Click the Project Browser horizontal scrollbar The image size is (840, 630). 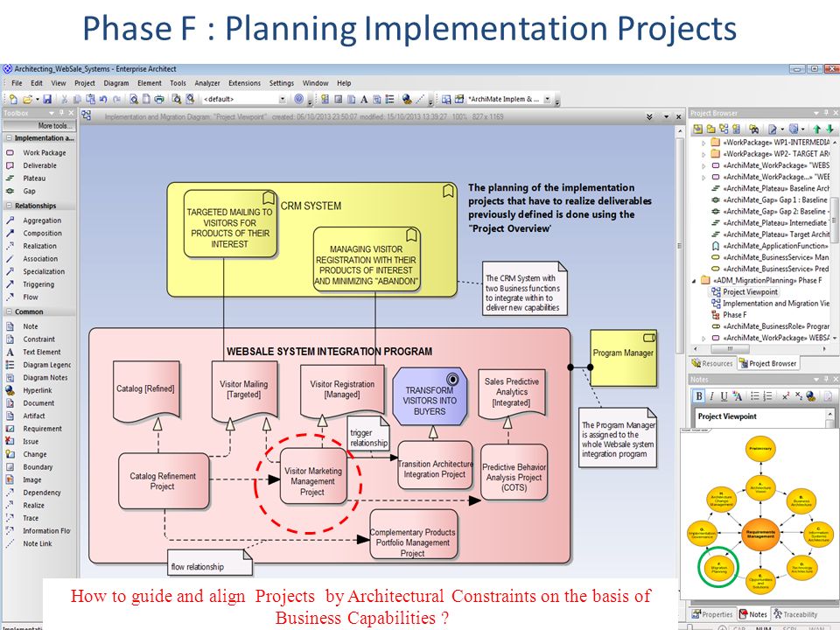[x=759, y=349]
